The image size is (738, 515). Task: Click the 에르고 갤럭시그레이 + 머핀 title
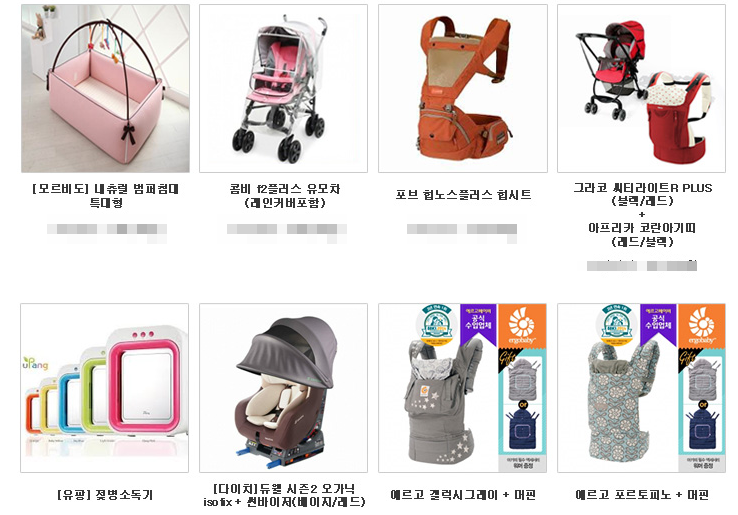click(x=463, y=495)
